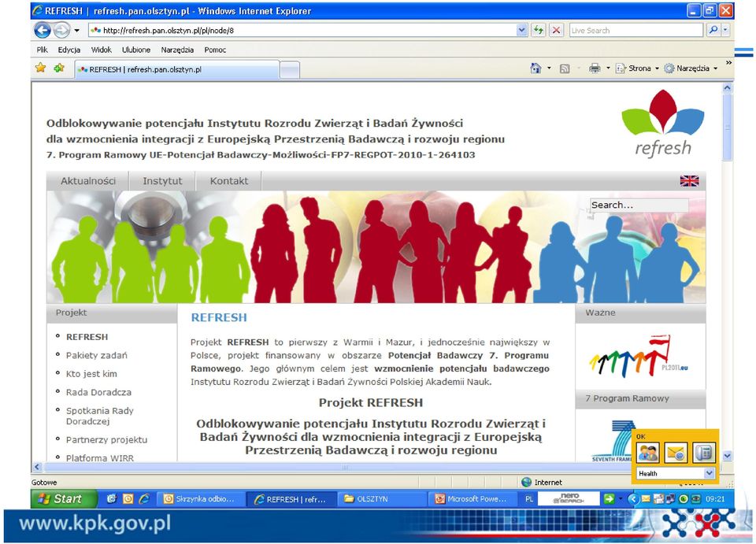Open the REFRESH link in Projekt menu
Screen dimensions: 756x544
87,337
